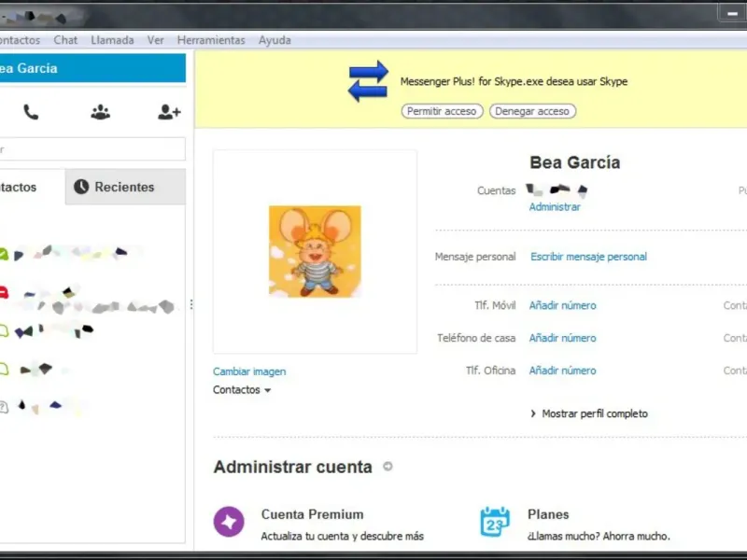Open the Chat menu
This screenshot has height=560, width=747.
65,40
